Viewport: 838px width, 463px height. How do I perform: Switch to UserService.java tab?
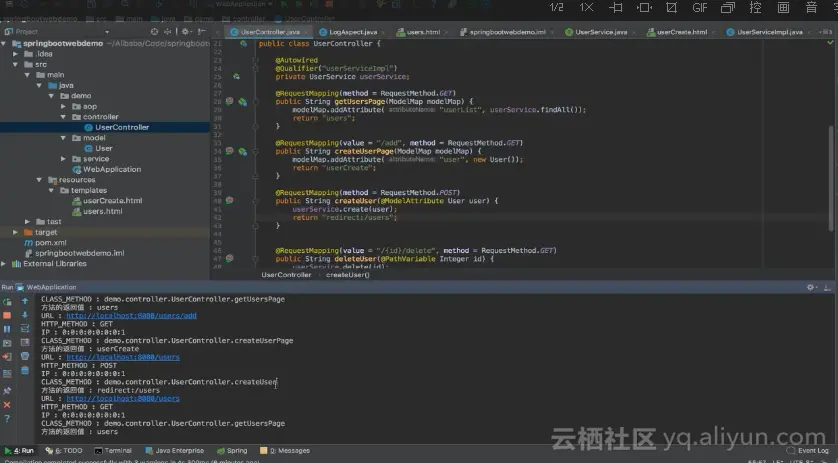[x=600, y=32]
